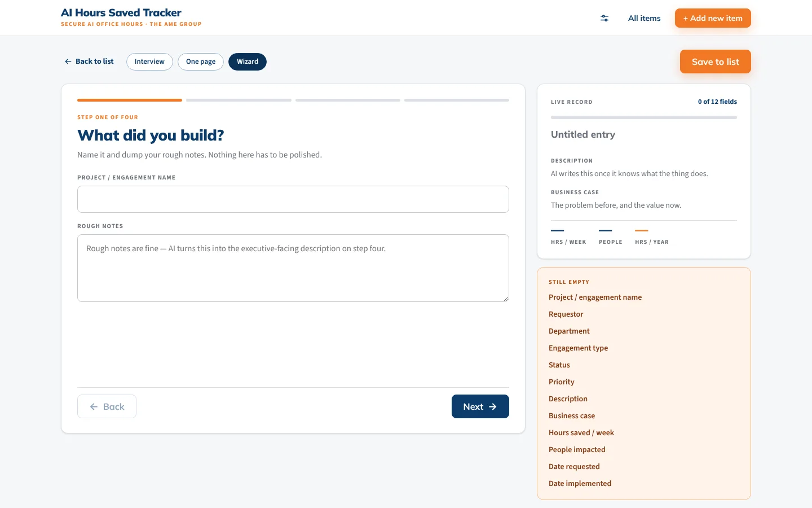Viewport: 812px width, 508px height.
Task: Click the AI Hours Saved Tracker logo title
Action: [x=121, y=12]
